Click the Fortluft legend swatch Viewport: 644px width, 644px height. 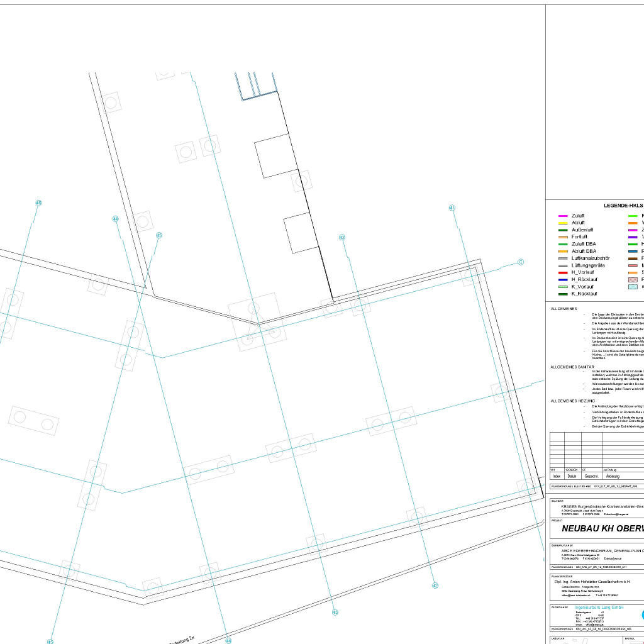point(563,237)
